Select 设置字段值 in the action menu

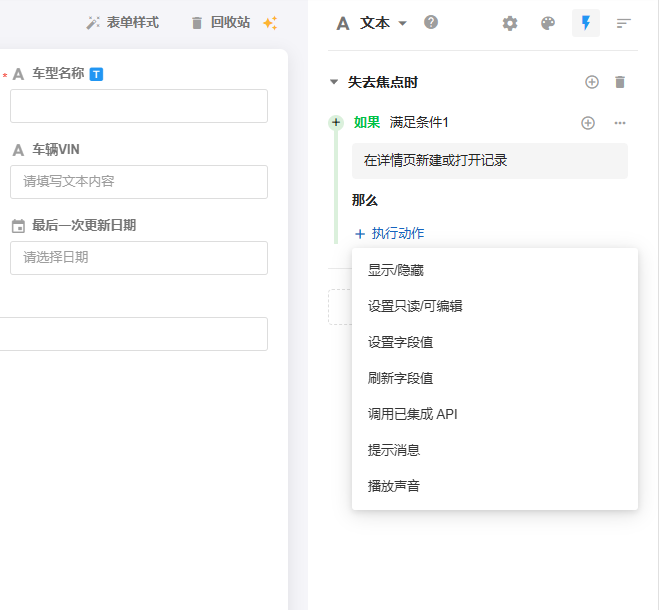tap(400, 342)
